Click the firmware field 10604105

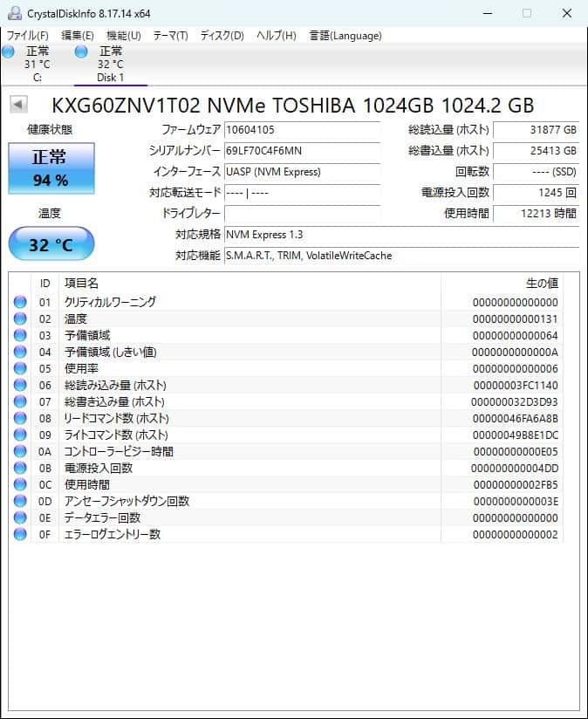(303, 130)
